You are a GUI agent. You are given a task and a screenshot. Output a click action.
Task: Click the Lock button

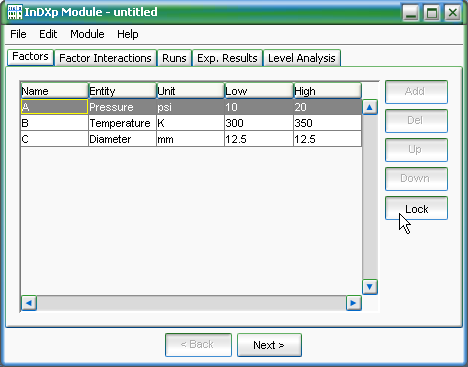coord(416,208)
